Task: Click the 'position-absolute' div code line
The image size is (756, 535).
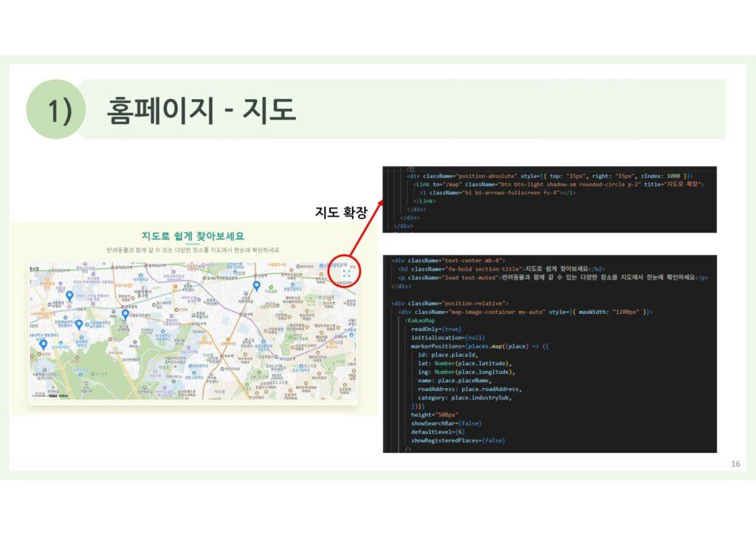Action: coord(549,176)
